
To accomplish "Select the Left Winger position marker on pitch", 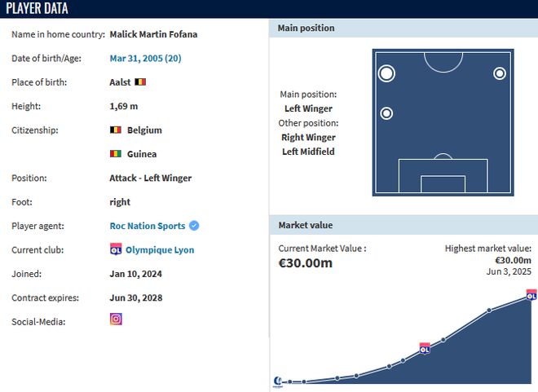I will [x=386, y=73].
